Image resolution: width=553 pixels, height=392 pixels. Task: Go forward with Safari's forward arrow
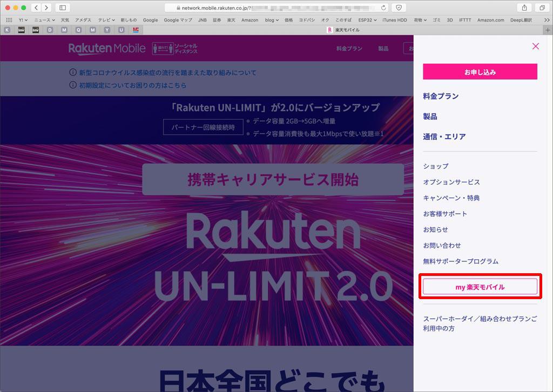(x=46, y=8)
